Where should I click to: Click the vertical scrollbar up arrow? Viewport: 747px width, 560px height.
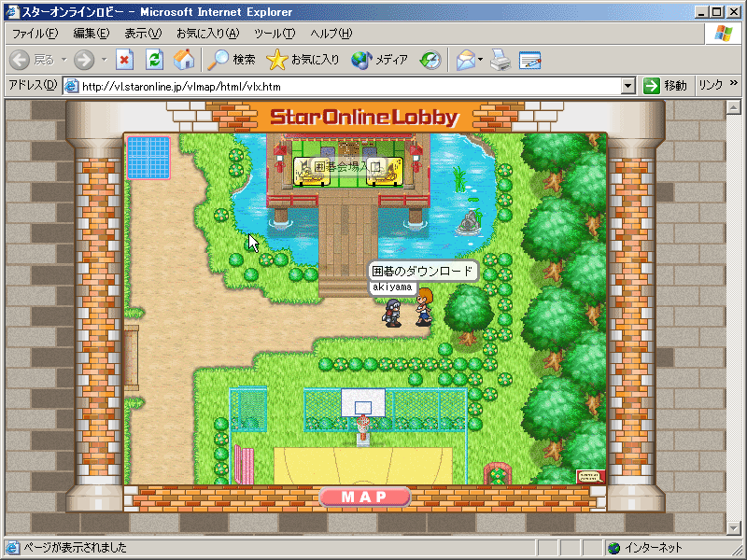(x=734, y=108)
